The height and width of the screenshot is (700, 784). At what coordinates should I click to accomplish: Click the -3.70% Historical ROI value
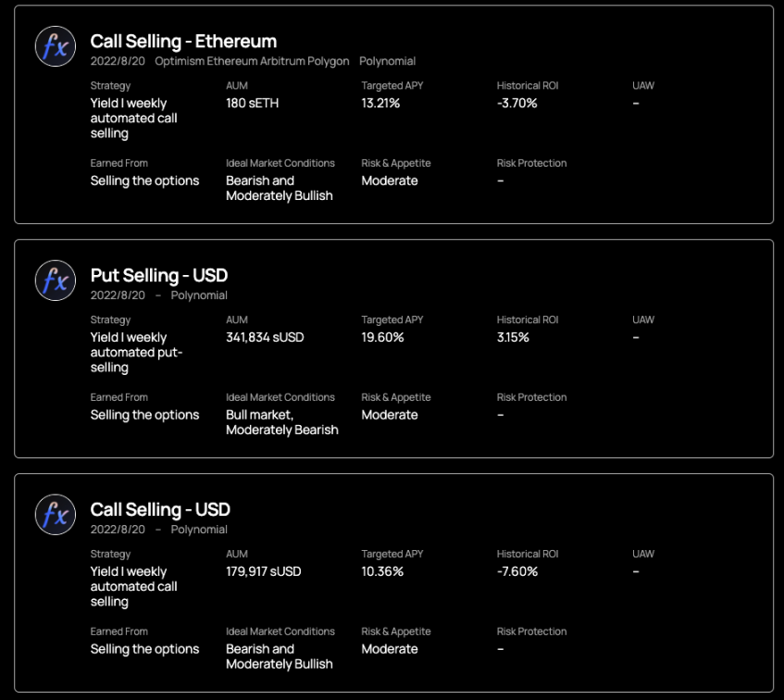click(516, 103)
